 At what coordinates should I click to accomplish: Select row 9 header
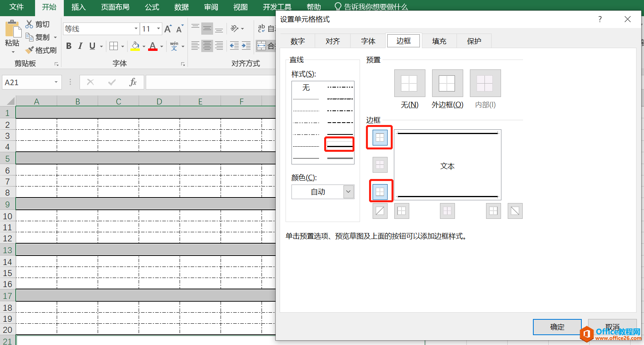(7, 204)
